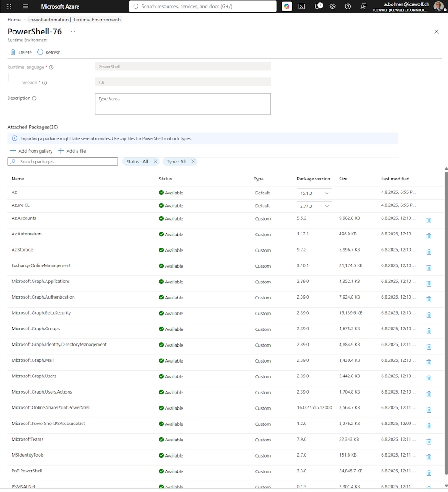
Task: View notifications bell icon
Action: click(318, 6)
